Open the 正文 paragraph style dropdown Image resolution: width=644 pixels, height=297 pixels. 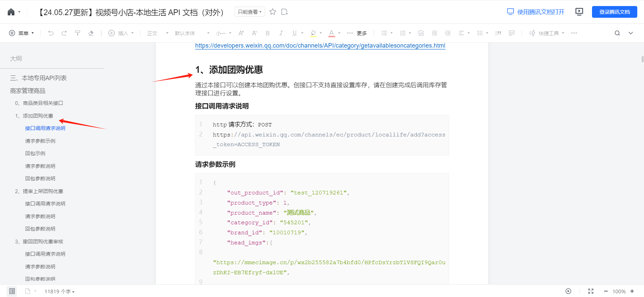click(158, 33)
